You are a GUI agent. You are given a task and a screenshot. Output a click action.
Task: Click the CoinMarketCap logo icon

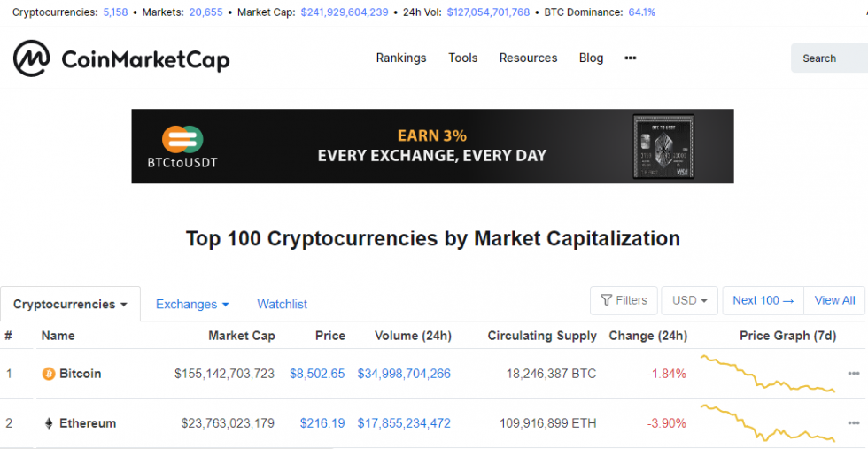[x=31, y=58]
